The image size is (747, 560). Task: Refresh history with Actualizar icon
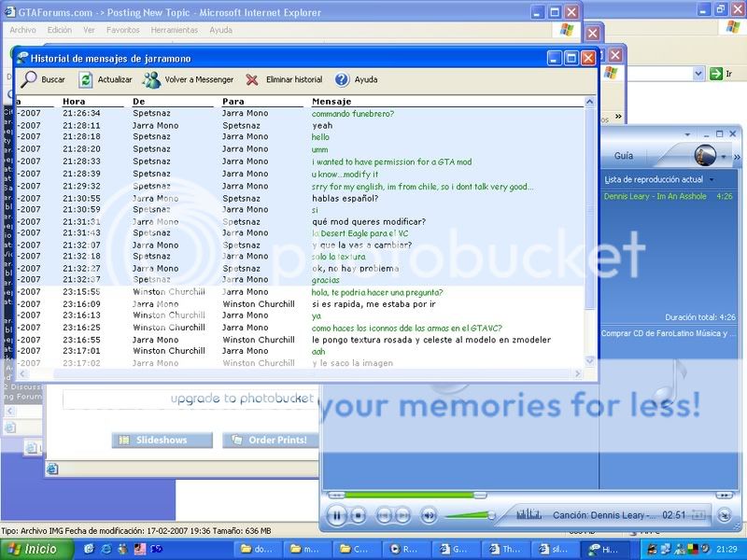pos(86,79)
